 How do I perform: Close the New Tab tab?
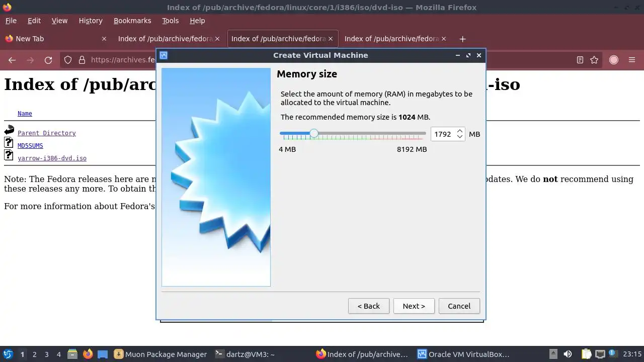104,39
